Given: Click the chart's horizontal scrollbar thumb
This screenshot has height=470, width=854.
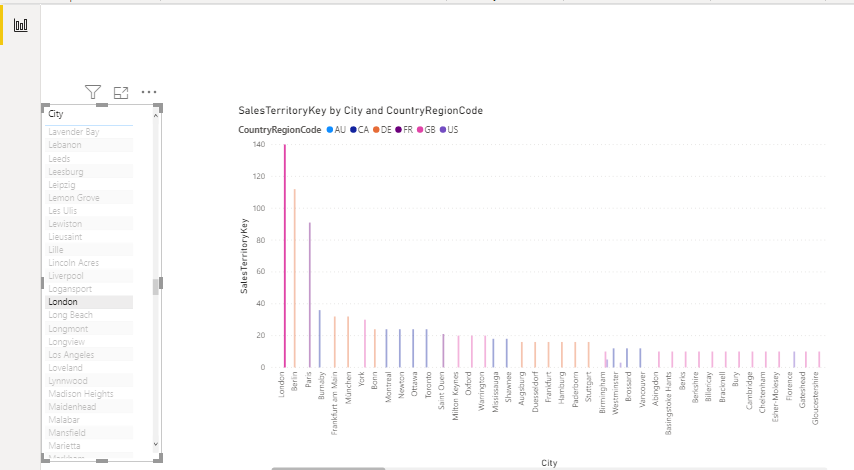Looking at the screenshot, I should click(328, 468).
